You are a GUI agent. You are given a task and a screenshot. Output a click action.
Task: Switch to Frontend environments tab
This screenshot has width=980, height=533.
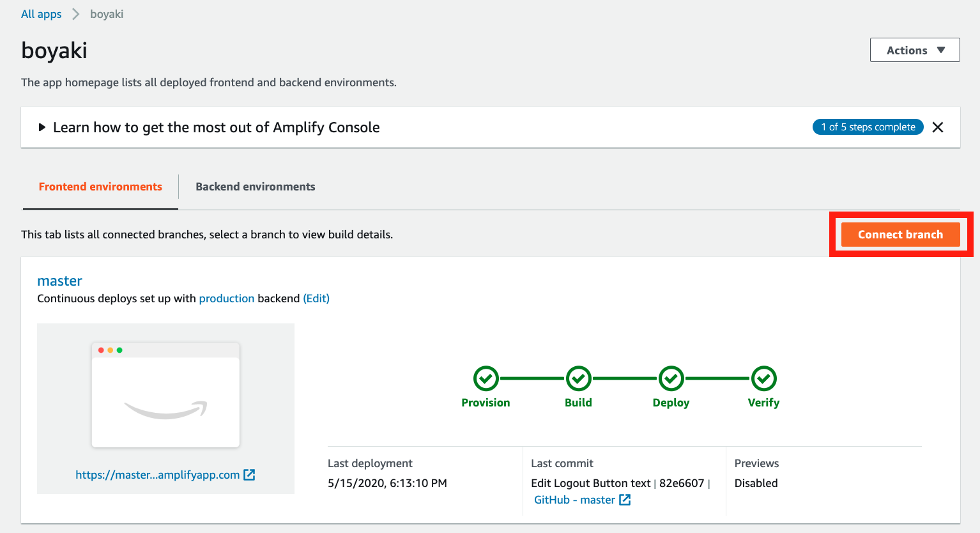100,187
